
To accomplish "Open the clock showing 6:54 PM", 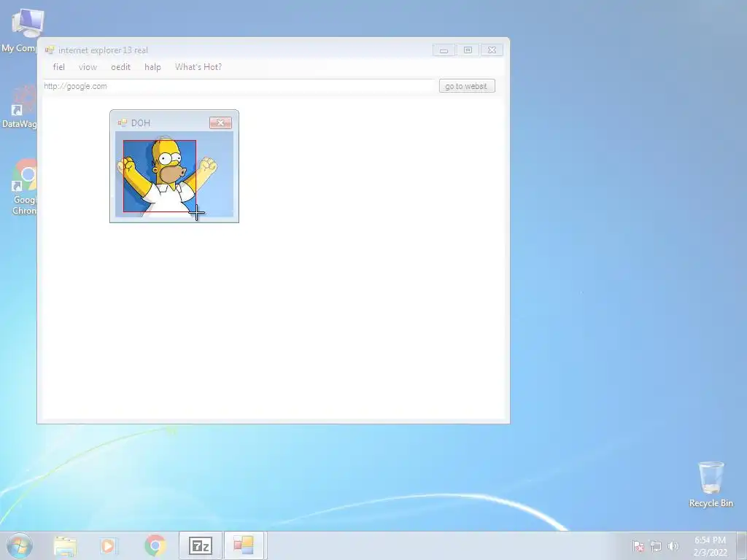I will [710, 546].
